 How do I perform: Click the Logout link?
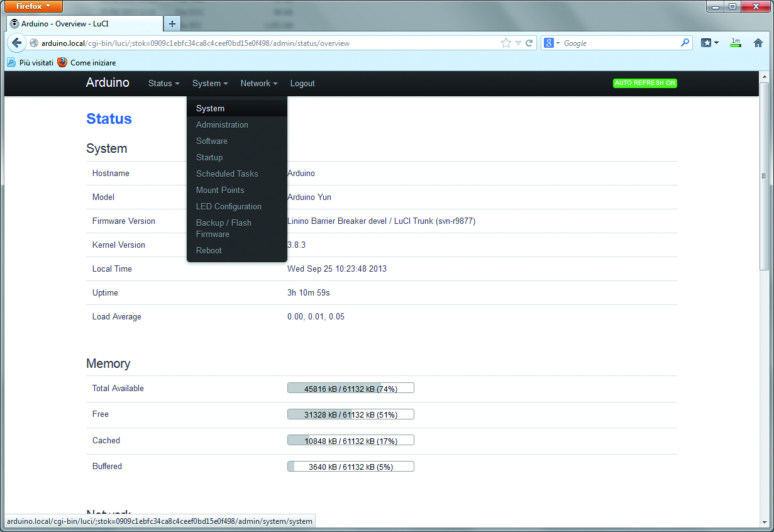(x=302, y=83)
